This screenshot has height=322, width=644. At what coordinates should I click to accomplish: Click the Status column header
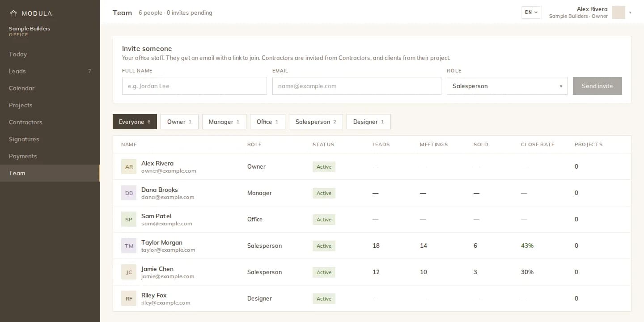pyautogui.click(x=323, y=144)
